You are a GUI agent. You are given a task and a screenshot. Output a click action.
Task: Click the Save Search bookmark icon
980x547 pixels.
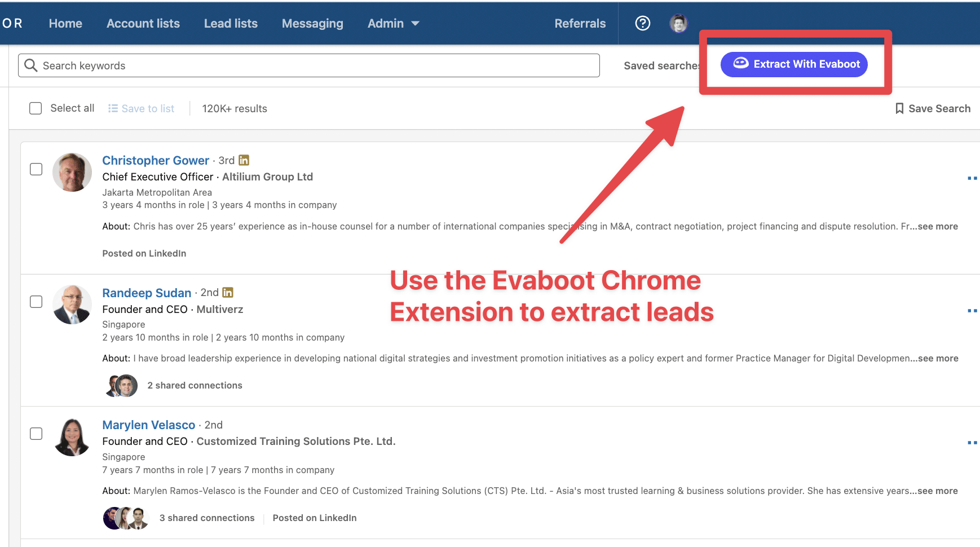899,108
